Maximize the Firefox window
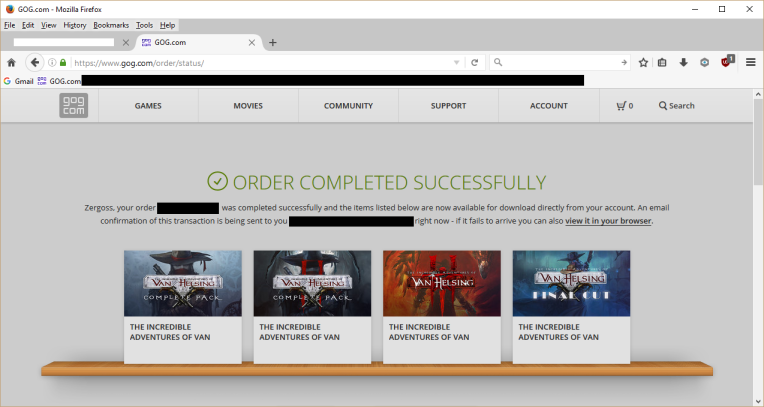Viewport: 764px width, 407px height. tap(722, 9)
